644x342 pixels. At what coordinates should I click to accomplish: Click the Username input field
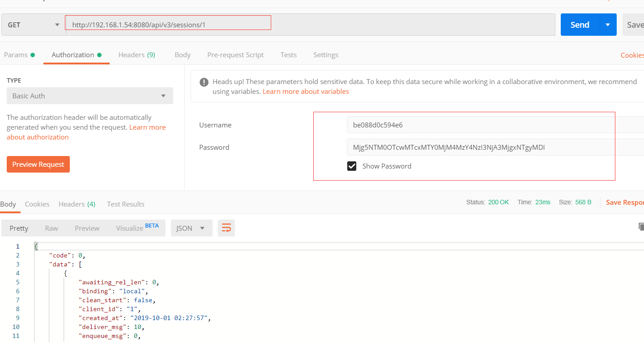(x=492, y=125)
